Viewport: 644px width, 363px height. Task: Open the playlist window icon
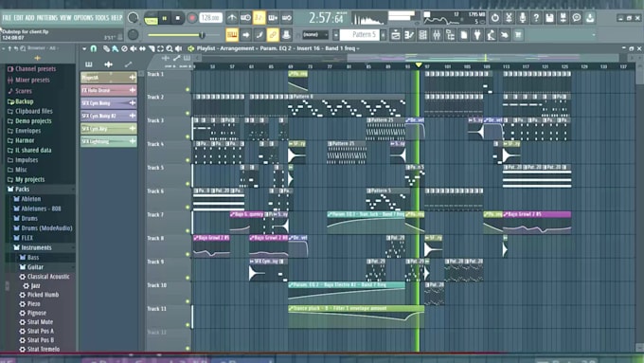click(x=396, y=35)
